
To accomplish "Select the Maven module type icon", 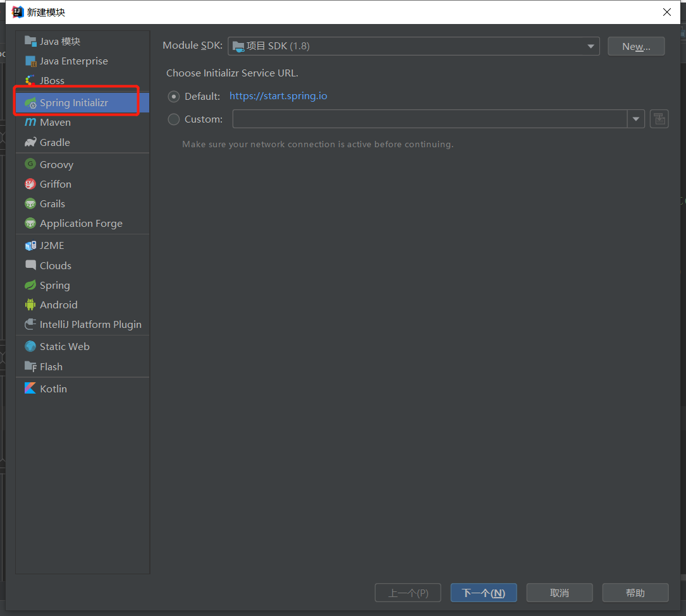I will (30, 123).
